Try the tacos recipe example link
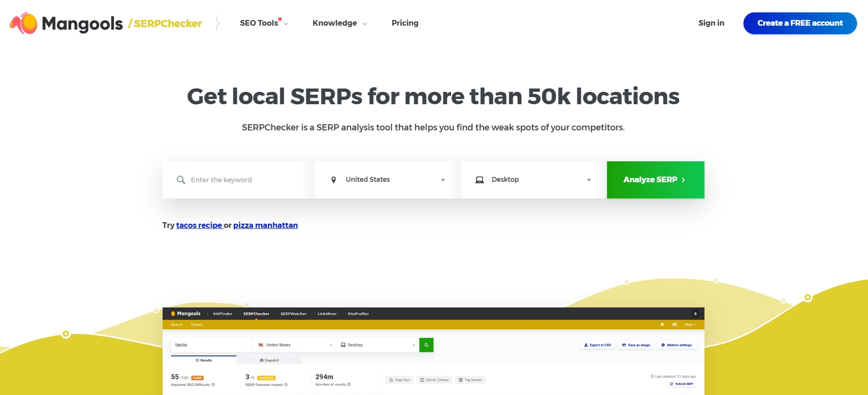Viewport: 868px width, 395px height. pos(199,225)
